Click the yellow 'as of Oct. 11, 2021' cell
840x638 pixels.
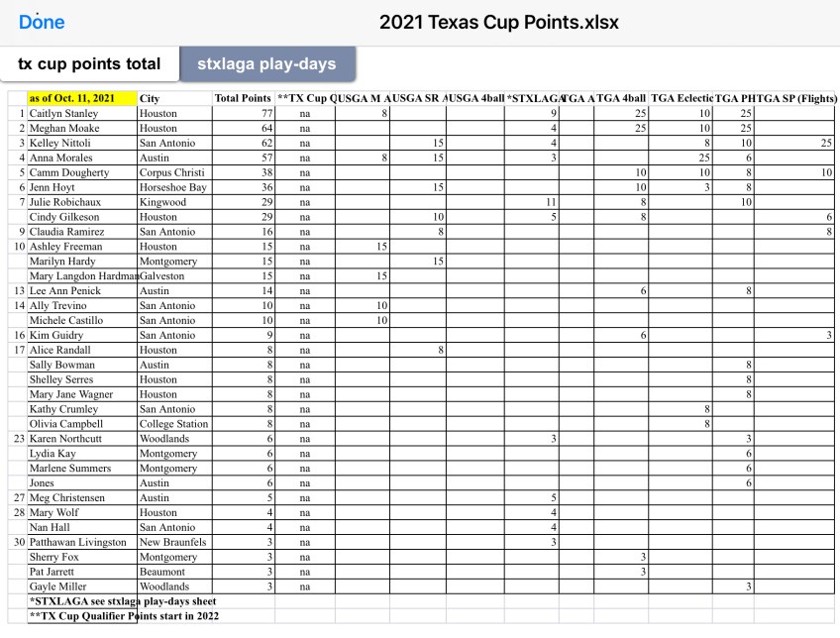[x=71, y=99]
